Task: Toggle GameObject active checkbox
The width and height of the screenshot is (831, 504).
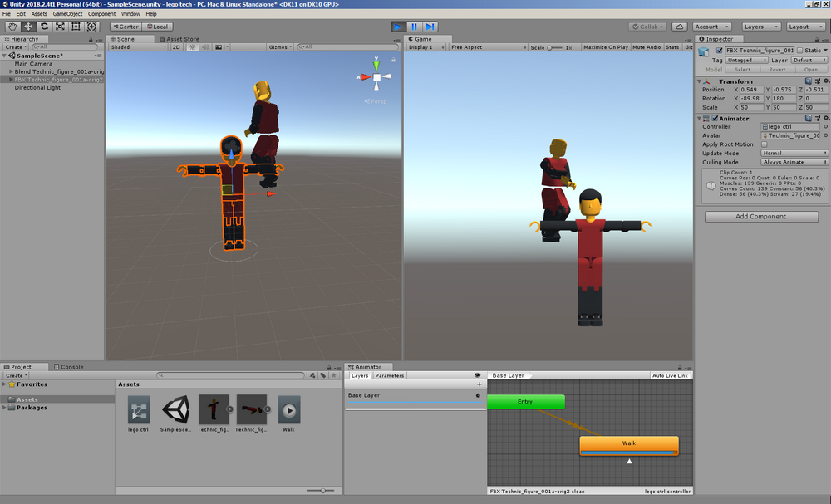Action: (x=719, y=51)
